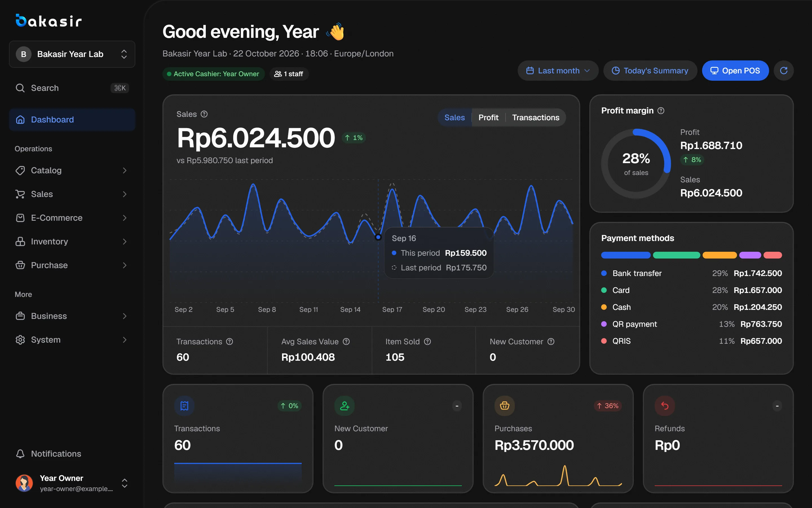Click the receipt icon on Transactions card
812x508 pixels.
(x=184, y=406)
